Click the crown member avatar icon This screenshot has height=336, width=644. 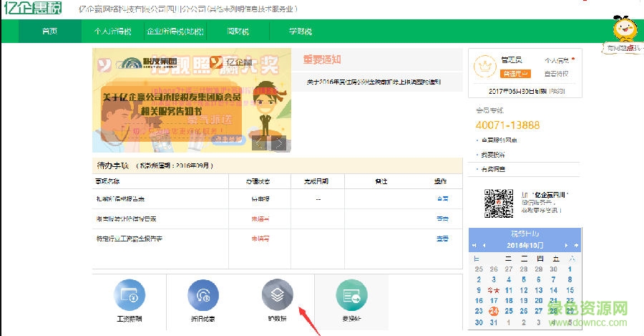tap(485, 67)
